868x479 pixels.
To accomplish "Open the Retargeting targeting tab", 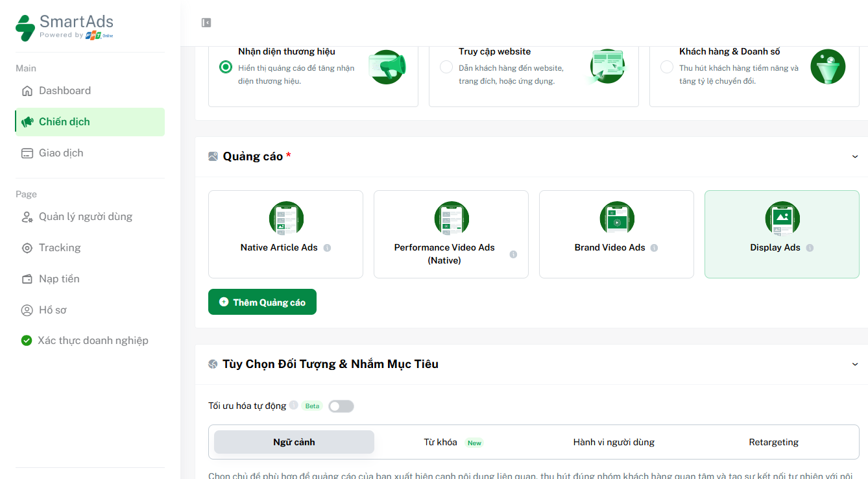I will 773,441.
